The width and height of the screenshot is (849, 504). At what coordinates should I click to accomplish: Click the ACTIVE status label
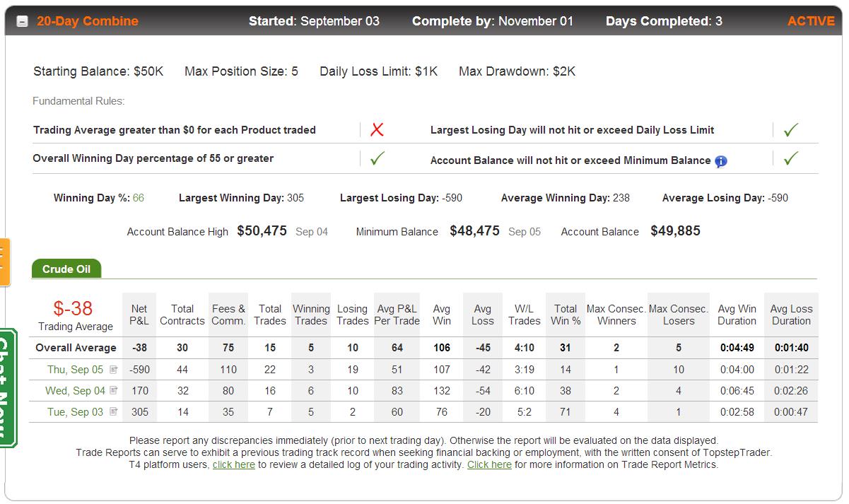811,21
